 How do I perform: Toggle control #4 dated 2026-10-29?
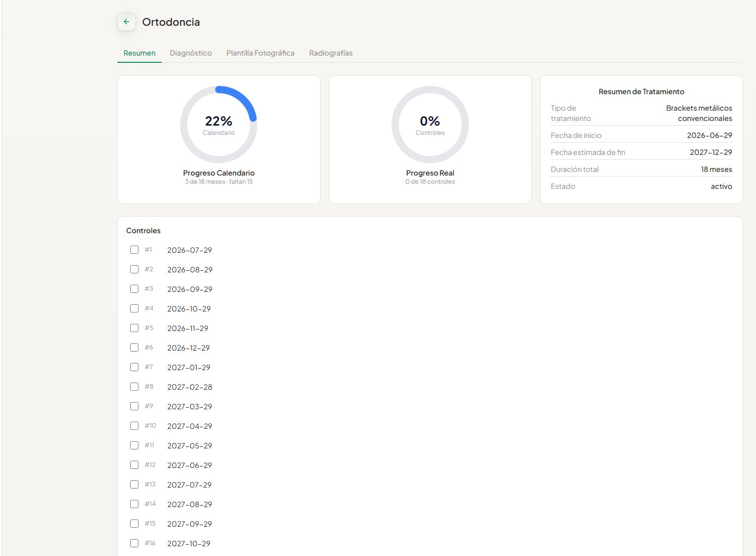(x=134, y=308)
